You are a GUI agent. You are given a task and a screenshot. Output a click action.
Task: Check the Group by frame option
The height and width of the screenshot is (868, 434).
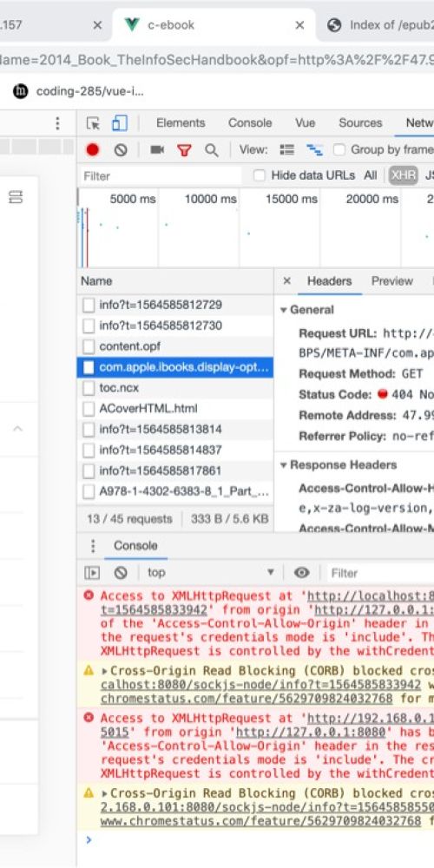(x=339, y=149)
